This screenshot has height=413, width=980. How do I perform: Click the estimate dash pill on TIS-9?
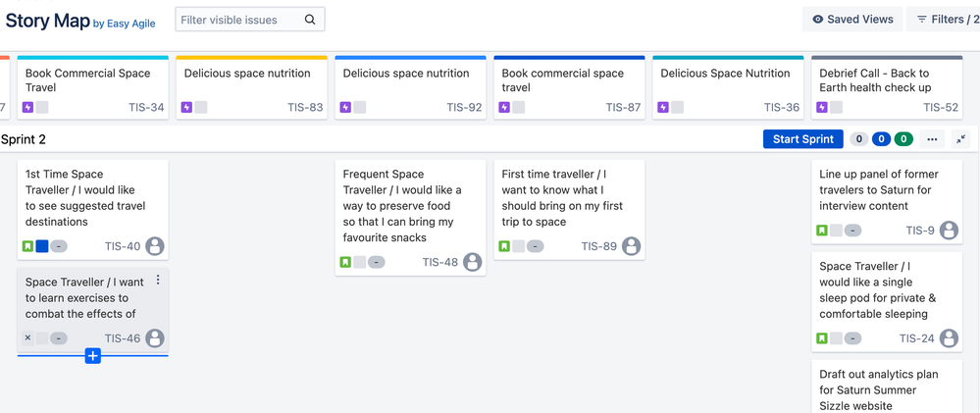pyautogui.click(x=852, y=231)
